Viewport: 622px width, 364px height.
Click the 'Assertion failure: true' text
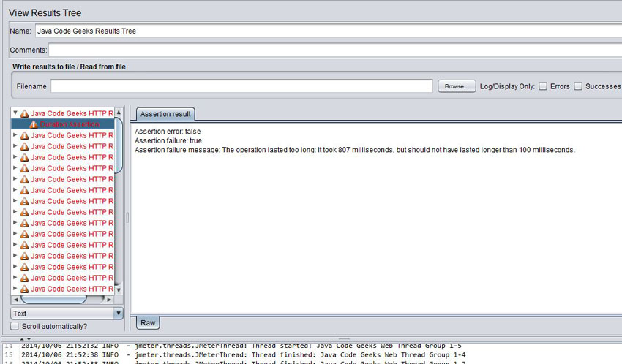(x=168, y=140)
